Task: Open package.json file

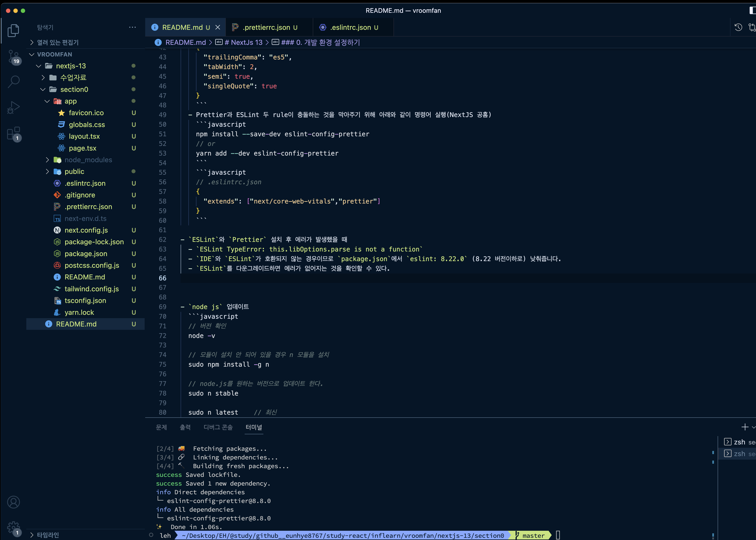Action: pos(86,254)
